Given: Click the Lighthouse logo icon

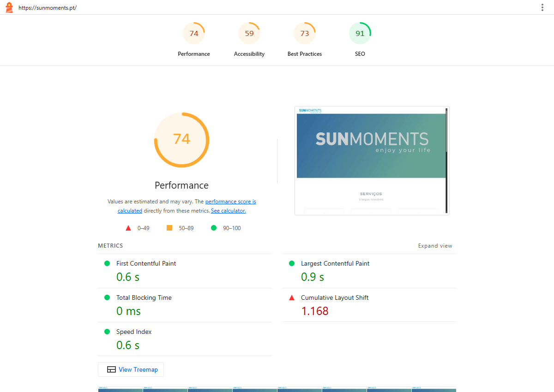Looking at the screenshot, I should pyautogui.click(x=9, y=7).
